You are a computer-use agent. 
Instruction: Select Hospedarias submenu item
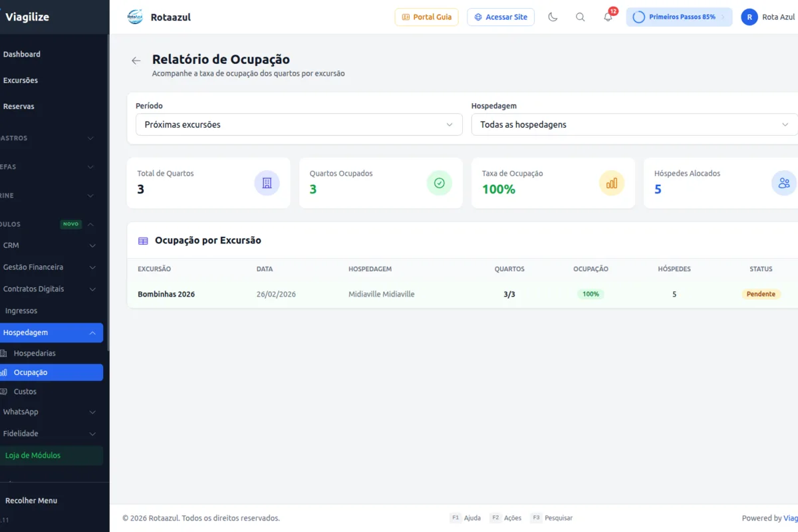(x=35, y=353)
